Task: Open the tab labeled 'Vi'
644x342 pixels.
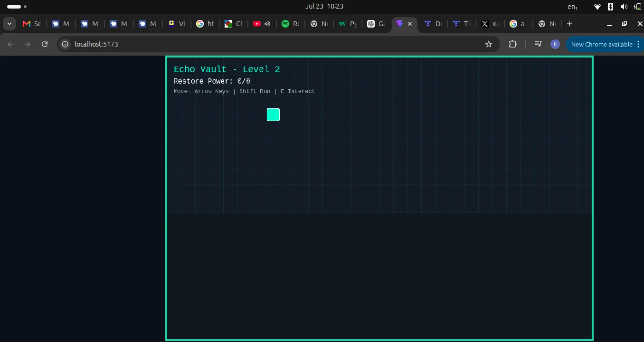Action: click(x=177, y=24)
